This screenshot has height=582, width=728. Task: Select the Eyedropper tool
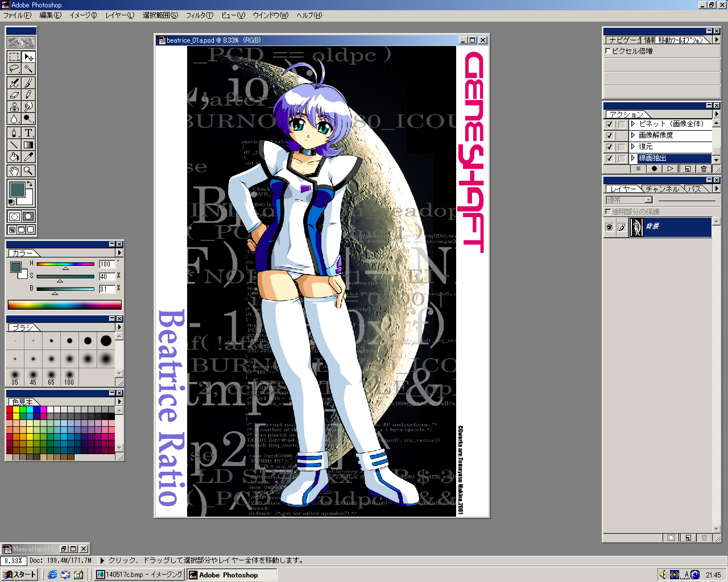28,157
